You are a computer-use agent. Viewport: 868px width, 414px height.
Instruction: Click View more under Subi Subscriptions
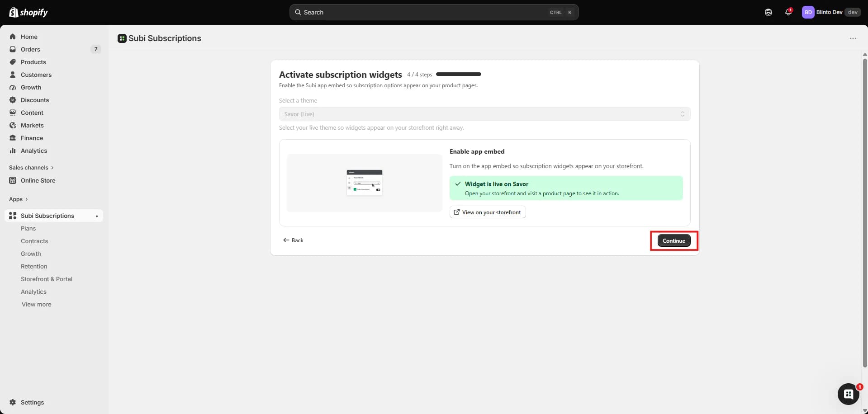tap(36, 304)
